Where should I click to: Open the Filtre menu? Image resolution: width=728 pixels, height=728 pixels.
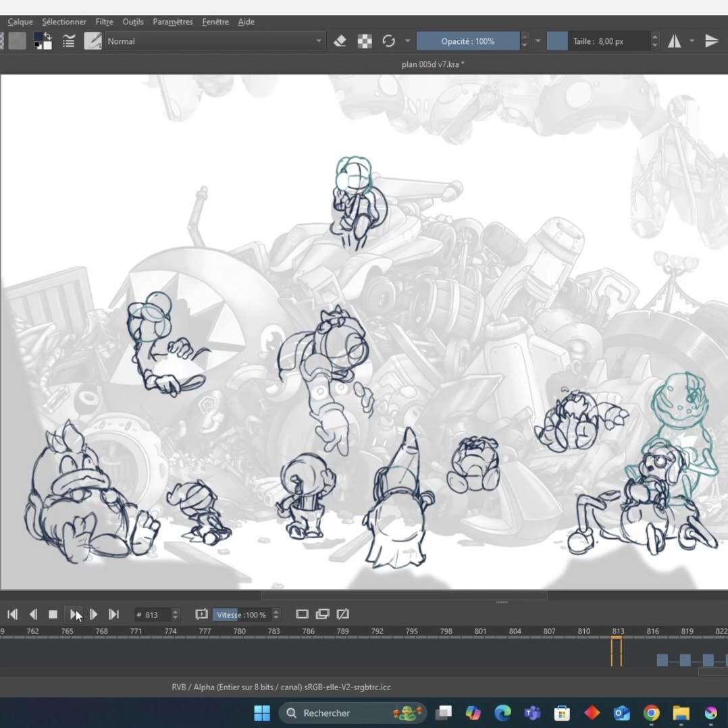[x=104, y=22]
